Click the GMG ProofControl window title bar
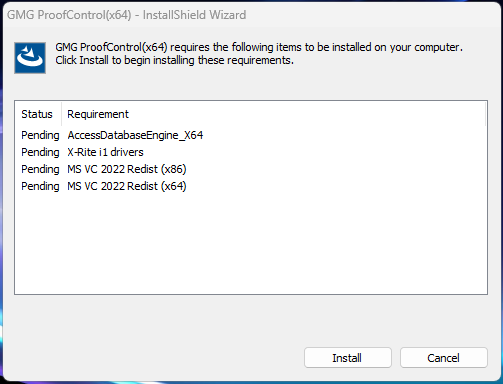Screen dimensions: 503x384 [x=251, y=15]
